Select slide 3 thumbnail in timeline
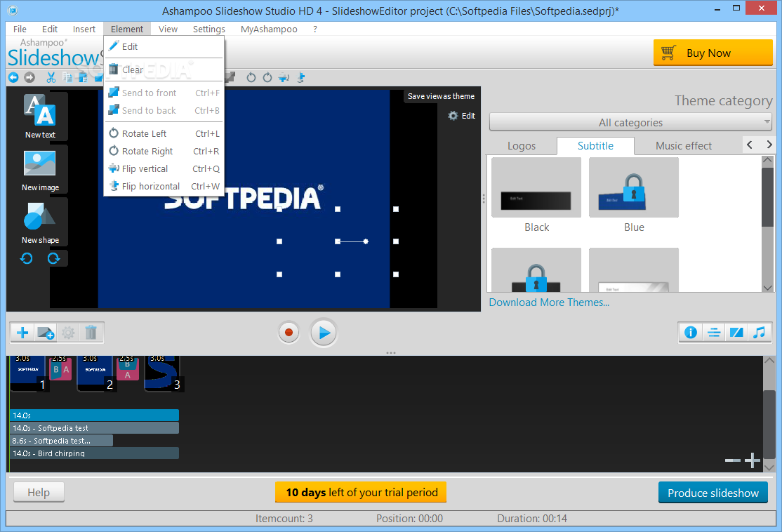Viewport: 782px width, 532px height. point(164,373)
